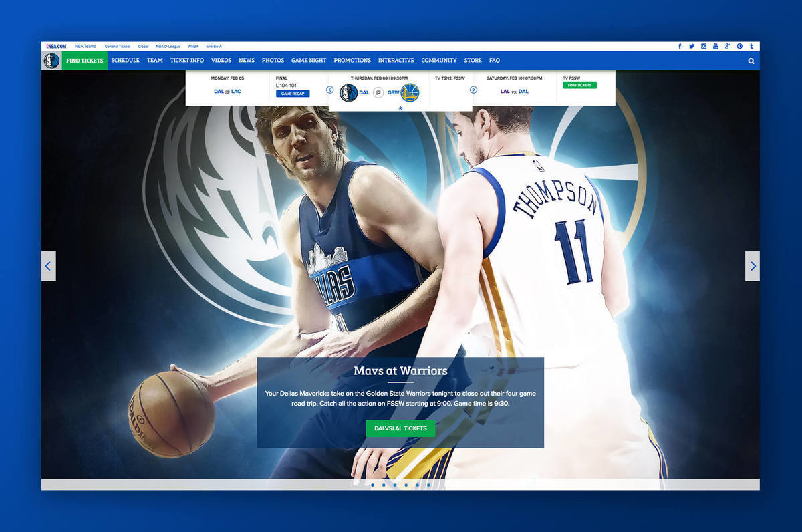Open the YouTube social icon
The image size is (802, 532).
[x=716, y=46]
